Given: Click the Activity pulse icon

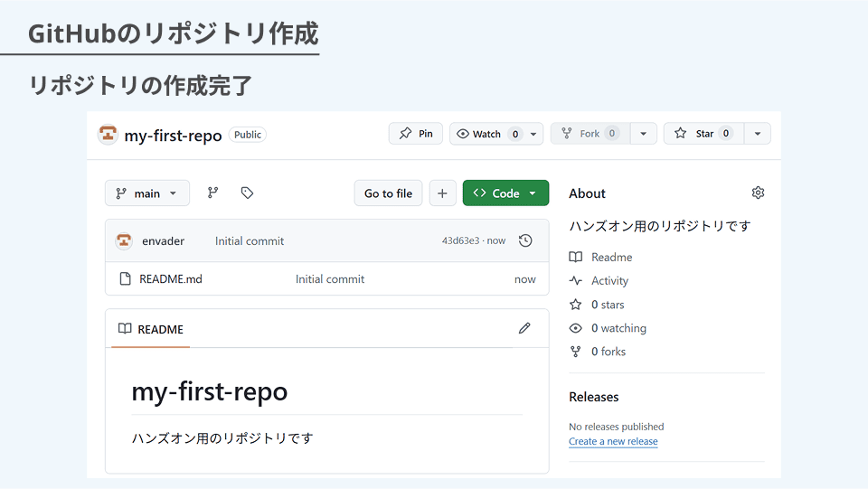Looking at the screenshot, I should click(576, 280).
